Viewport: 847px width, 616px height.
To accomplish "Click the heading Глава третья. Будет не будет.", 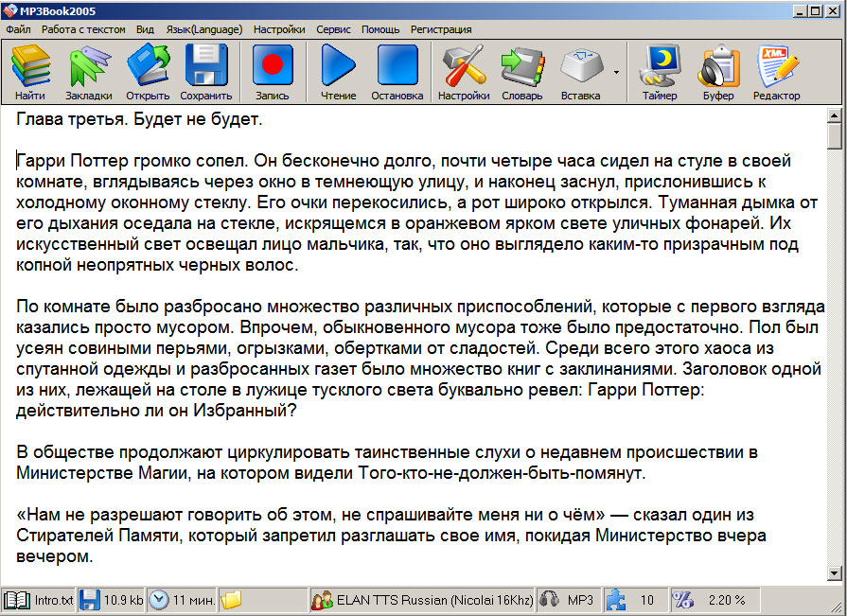I will (x=139, y=119).
